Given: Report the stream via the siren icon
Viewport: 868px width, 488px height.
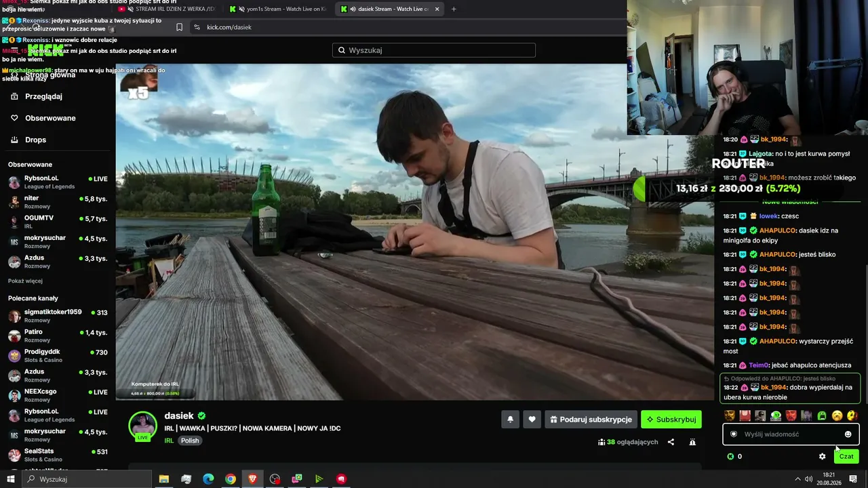Looking at the screenshot, I should (692, 442).
